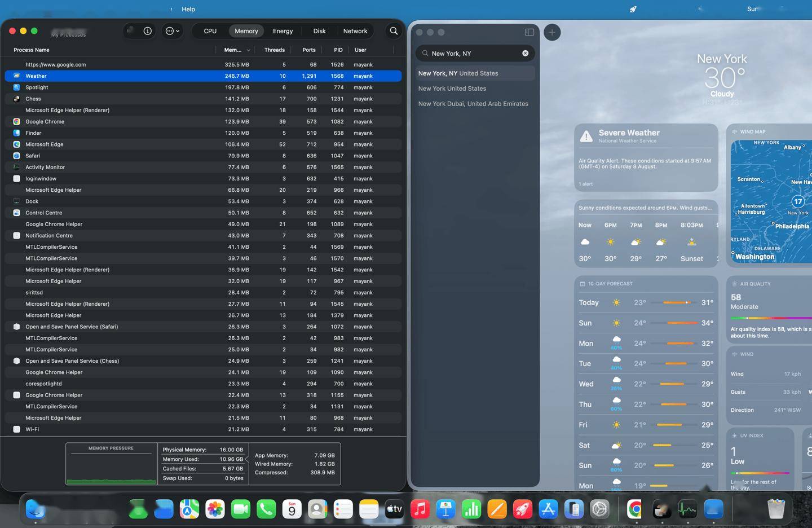Sort by the Ports column header

(x=309, y=50)
